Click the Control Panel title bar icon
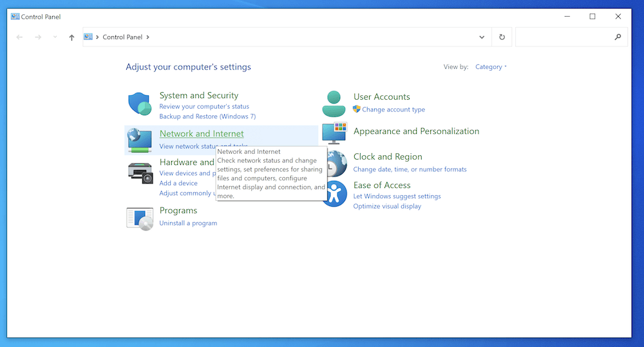 pyautogui.click(x=15, y=17)
